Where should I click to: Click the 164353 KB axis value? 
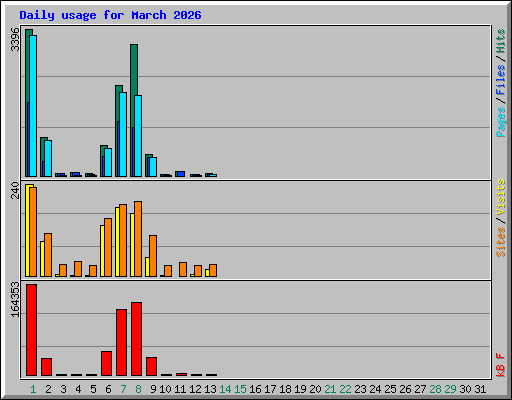(15, 299)
